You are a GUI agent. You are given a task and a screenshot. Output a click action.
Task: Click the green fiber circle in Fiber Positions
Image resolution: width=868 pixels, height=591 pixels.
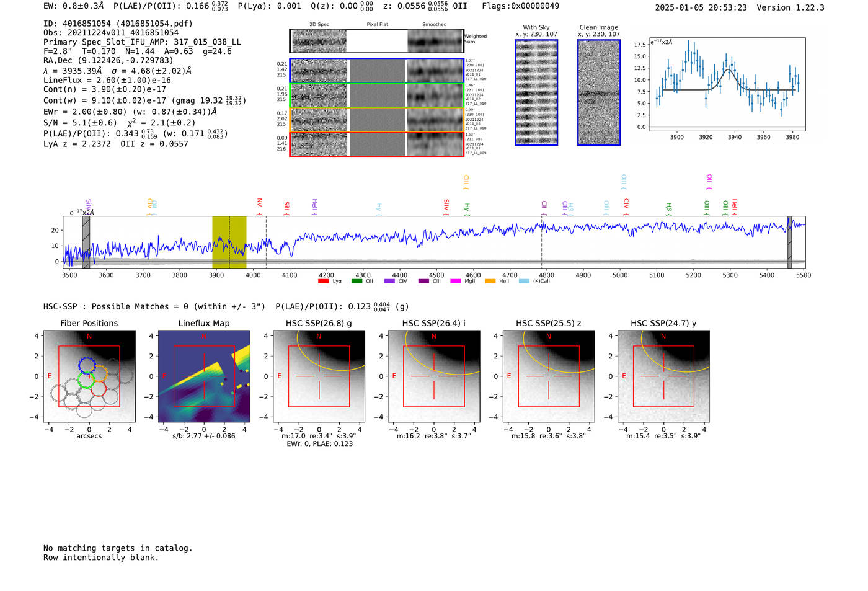tap(86, 381)
